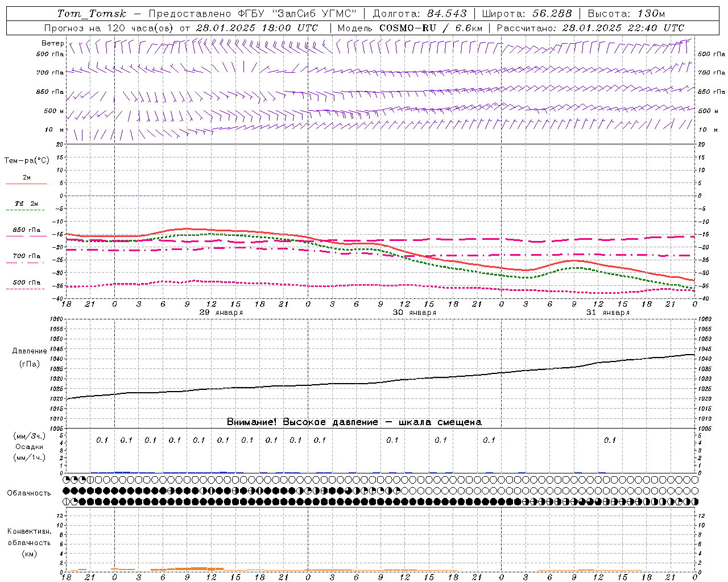Click the "Давление" pressure panel label
The height and width of the screenshot is (582, 728).
(30, 351)
